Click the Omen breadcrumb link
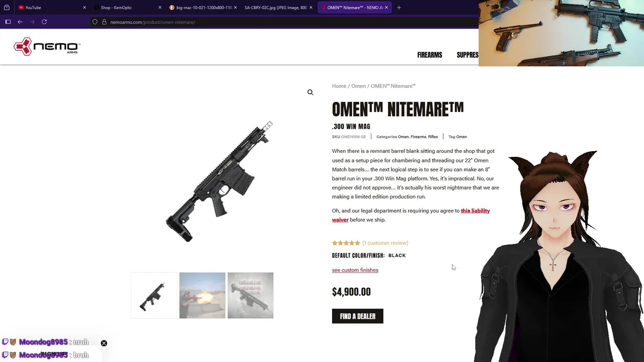 (x=358, y=86)
